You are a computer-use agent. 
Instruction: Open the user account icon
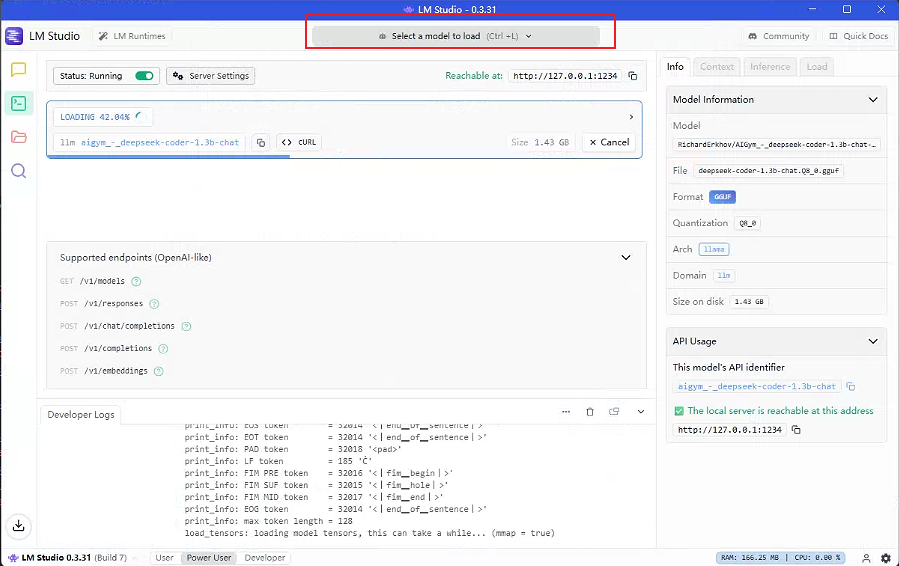point(866,558)
